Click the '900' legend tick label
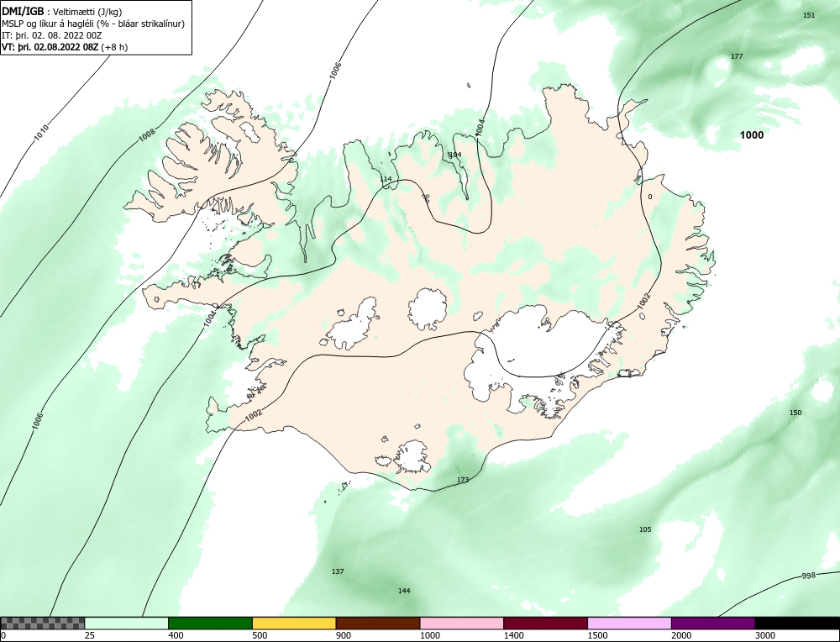This screenshot has height=642, width=840. 344,635
